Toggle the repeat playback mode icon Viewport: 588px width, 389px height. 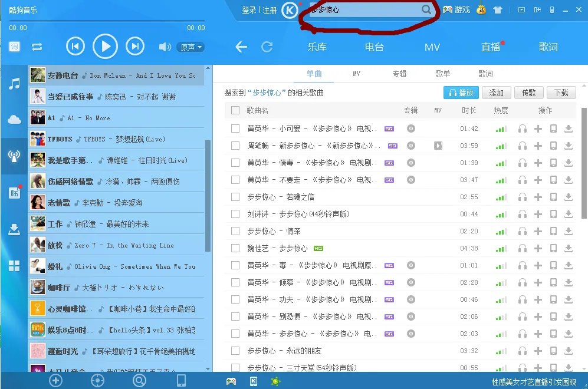point(37,47)
